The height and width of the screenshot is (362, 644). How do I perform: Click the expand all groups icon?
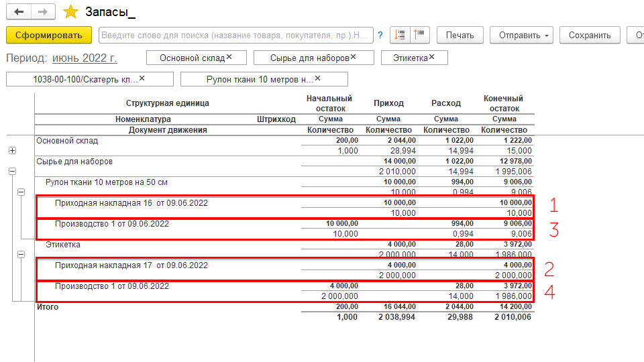click(400, 36)
